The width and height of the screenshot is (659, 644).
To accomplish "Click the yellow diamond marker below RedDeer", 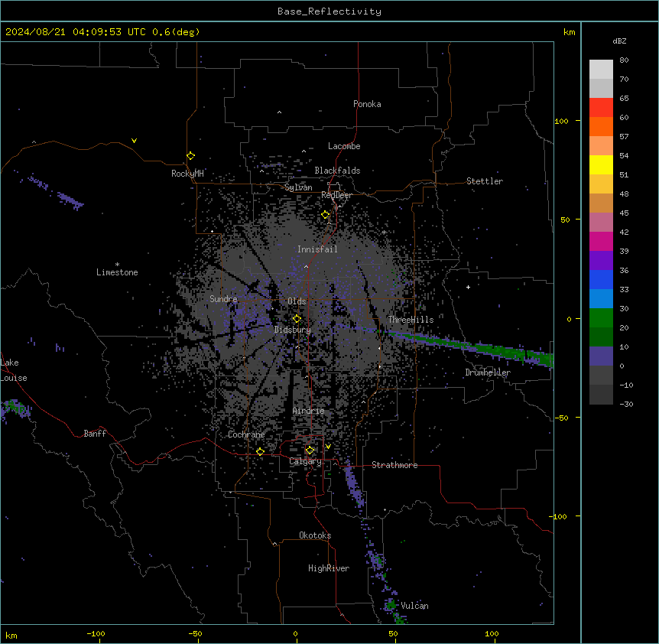I will click(326, 215).
